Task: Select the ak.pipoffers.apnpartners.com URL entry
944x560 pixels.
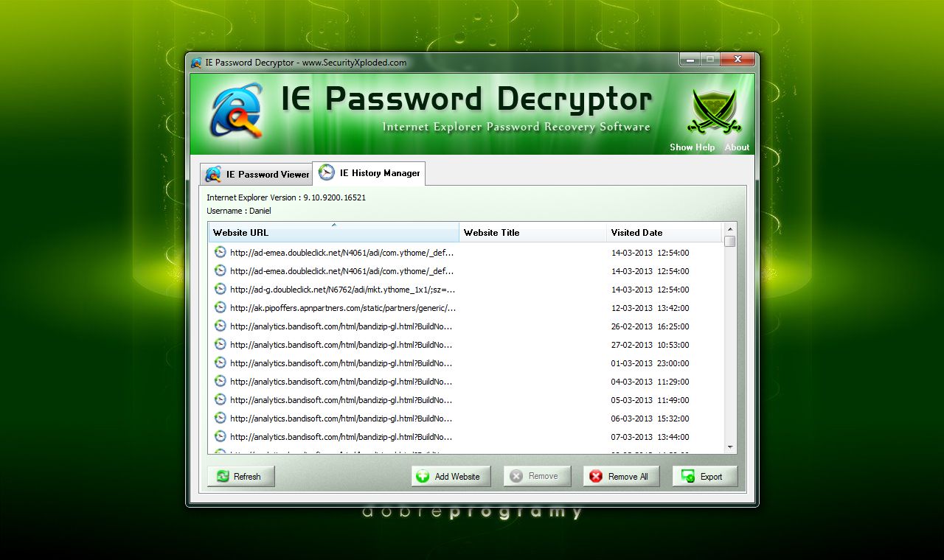Action: 343,308
